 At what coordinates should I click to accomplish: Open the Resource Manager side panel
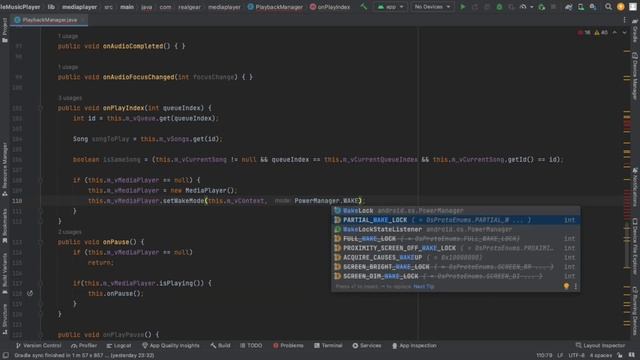pyautogui.click(x=4, y=170)
